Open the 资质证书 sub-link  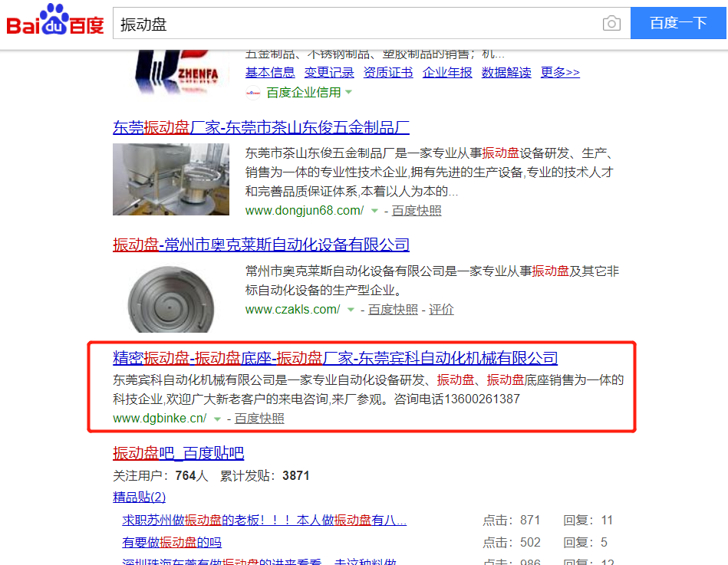pyautogui.click(x=388, y=72)
